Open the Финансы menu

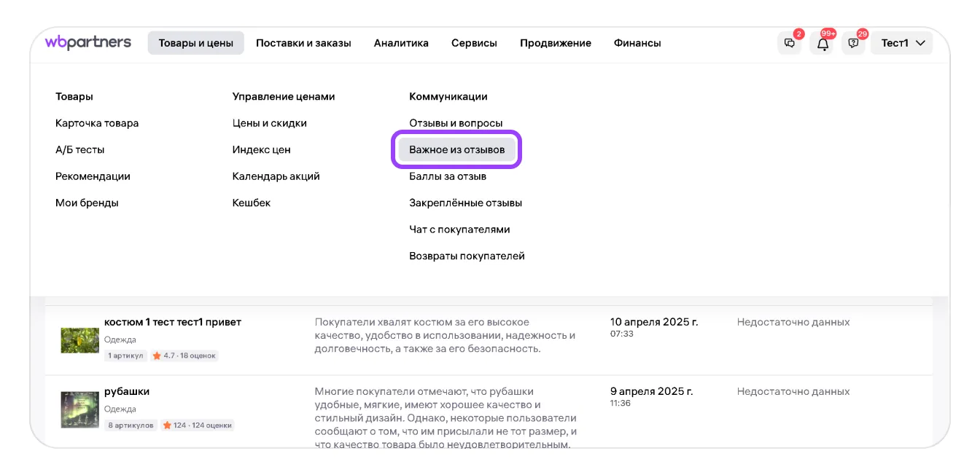(x=637, y=43)
